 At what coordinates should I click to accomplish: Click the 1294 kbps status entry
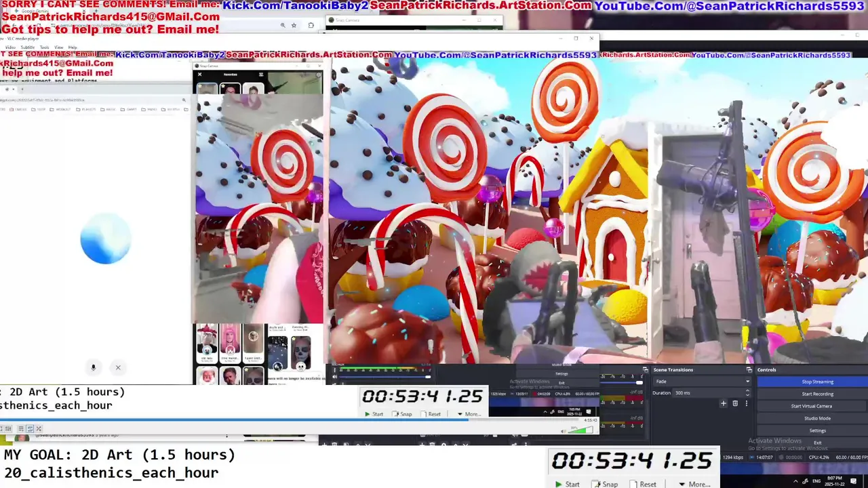pos(732,457)
